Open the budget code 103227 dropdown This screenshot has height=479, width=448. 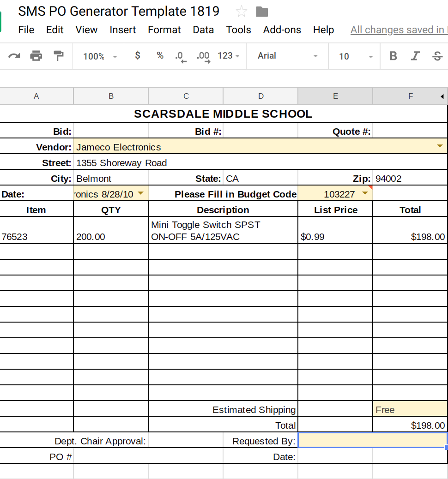pyautogui.click(x=365, y=193)
